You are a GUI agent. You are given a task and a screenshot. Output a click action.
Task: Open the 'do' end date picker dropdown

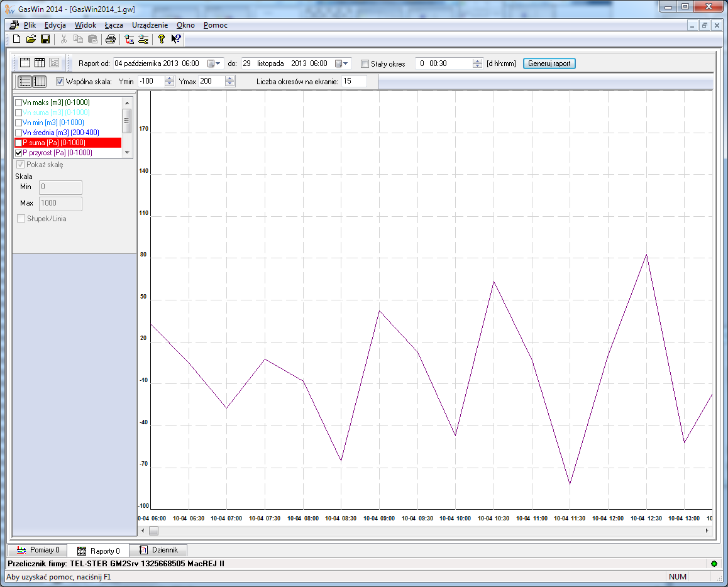tap(342, 63)
